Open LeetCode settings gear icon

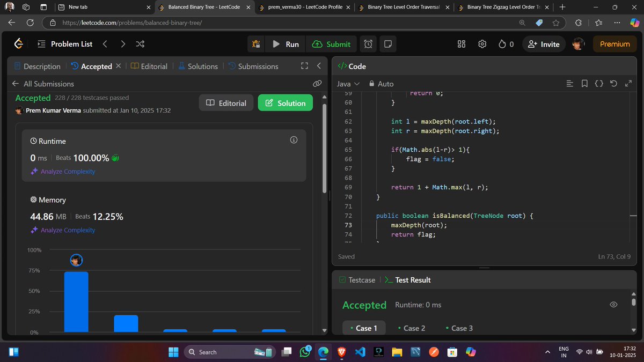(482, 44)
